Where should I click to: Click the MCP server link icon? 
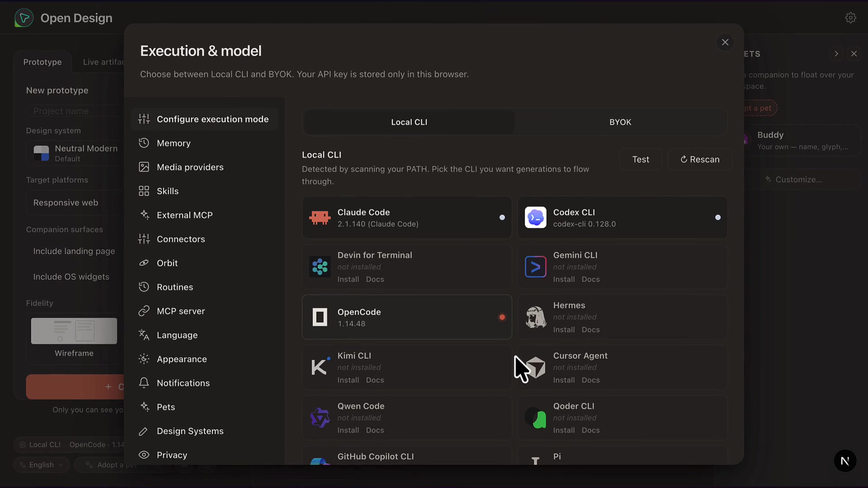pyautogui.click(x=144, y=311)
